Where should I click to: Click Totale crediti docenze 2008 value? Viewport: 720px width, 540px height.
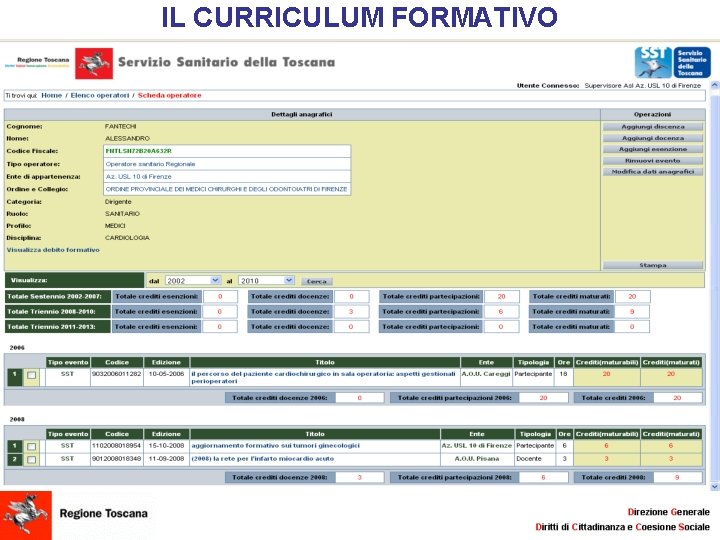[x=360, y=478]
